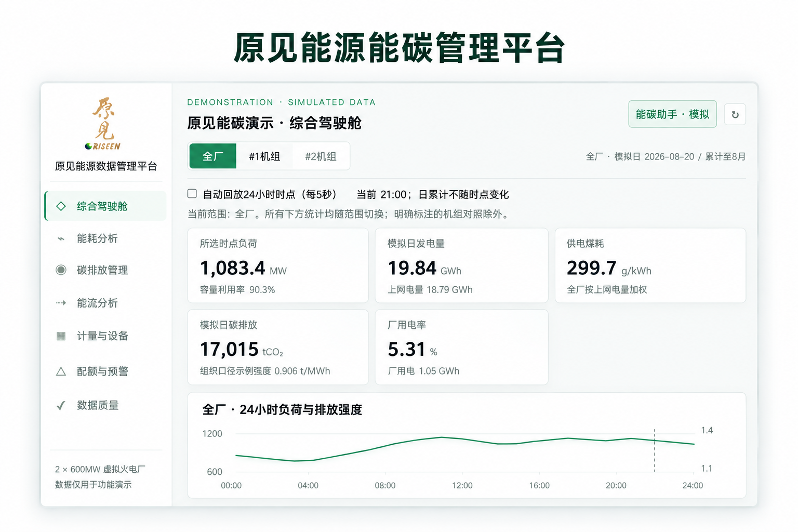Open the 碳排放管理 menu item

click(105, 270)
